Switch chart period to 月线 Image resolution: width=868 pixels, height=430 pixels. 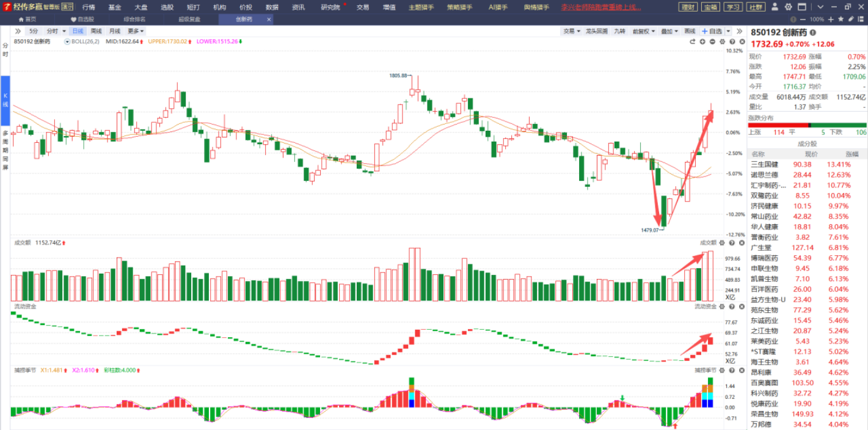pyautogui.click(x=114, y=31)
